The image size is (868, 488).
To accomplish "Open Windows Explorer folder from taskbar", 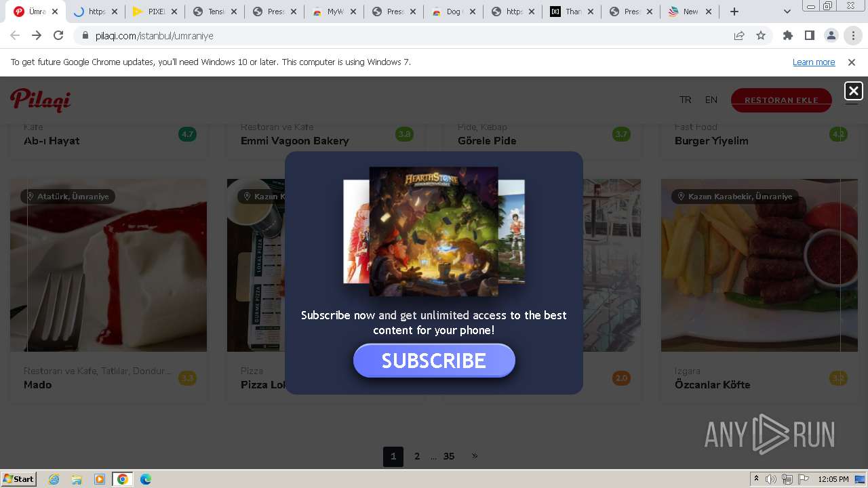I will click(x=77, y=479).
